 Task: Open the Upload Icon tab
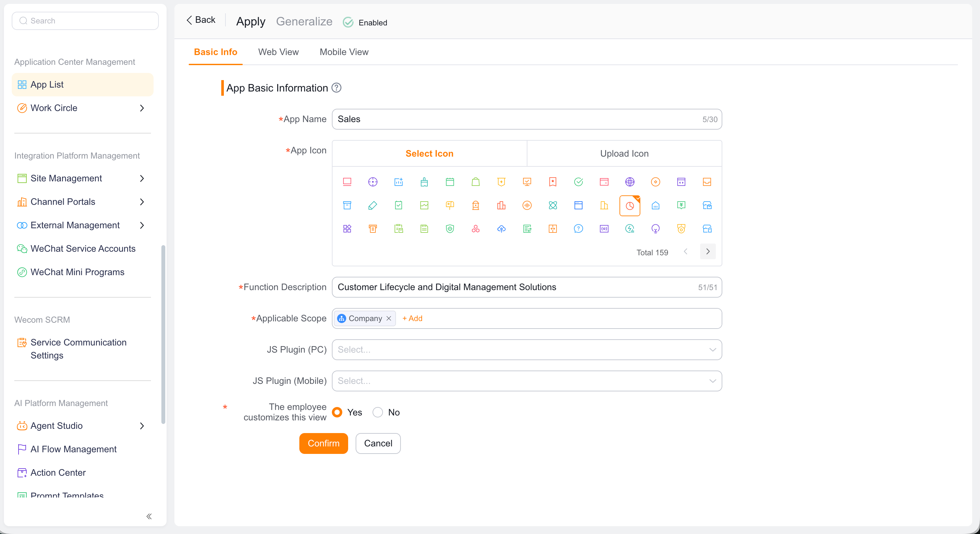coord(624,154)
